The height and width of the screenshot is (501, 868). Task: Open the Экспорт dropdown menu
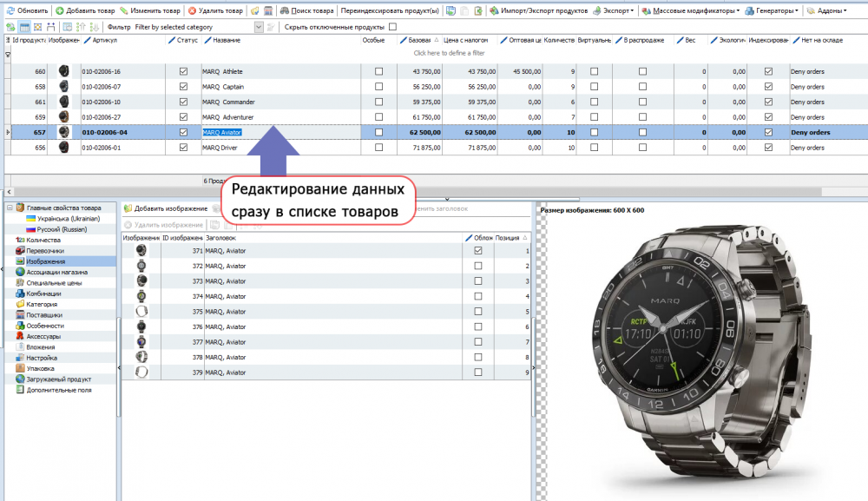tap(614, 10)
